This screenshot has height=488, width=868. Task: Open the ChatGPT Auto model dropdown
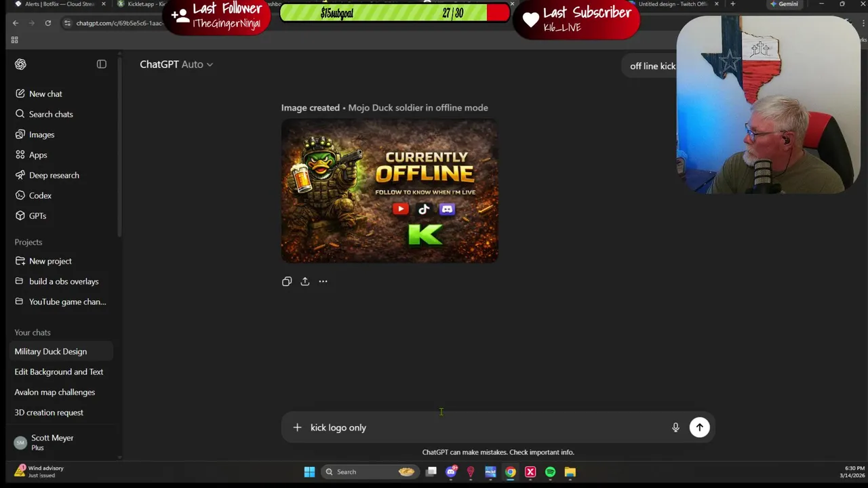[x=176, y=64]
